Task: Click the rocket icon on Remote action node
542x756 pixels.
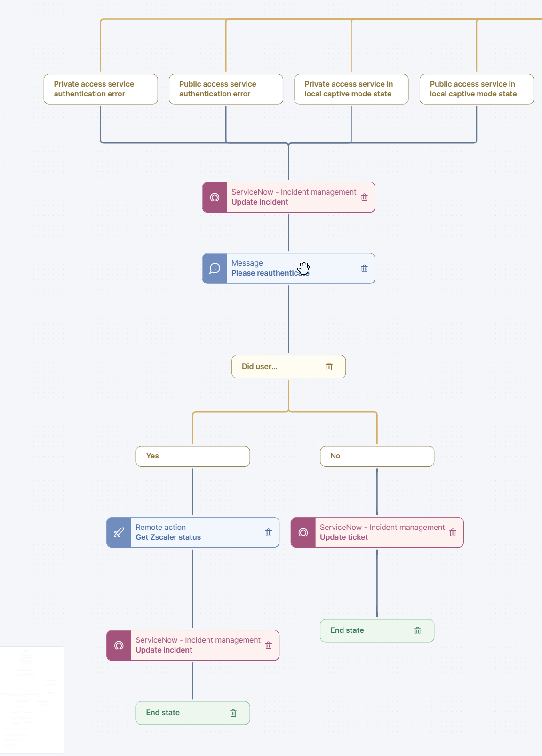Action: [x=119, y=533]
